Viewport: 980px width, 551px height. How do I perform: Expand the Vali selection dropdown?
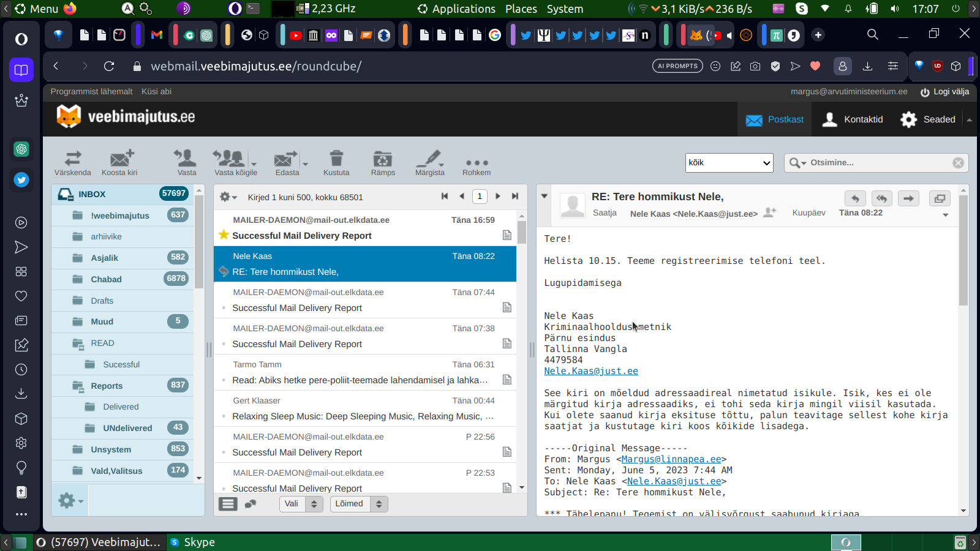point(301,504)
